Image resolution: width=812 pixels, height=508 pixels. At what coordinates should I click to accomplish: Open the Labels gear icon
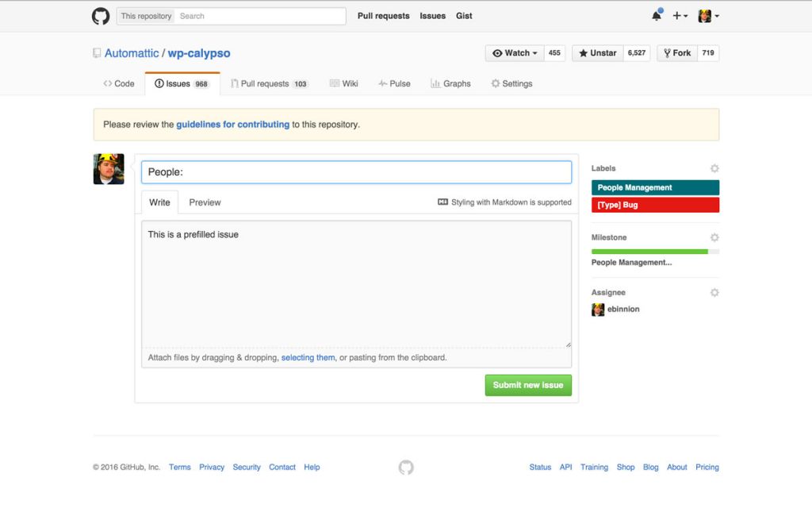tap(714, 168)
